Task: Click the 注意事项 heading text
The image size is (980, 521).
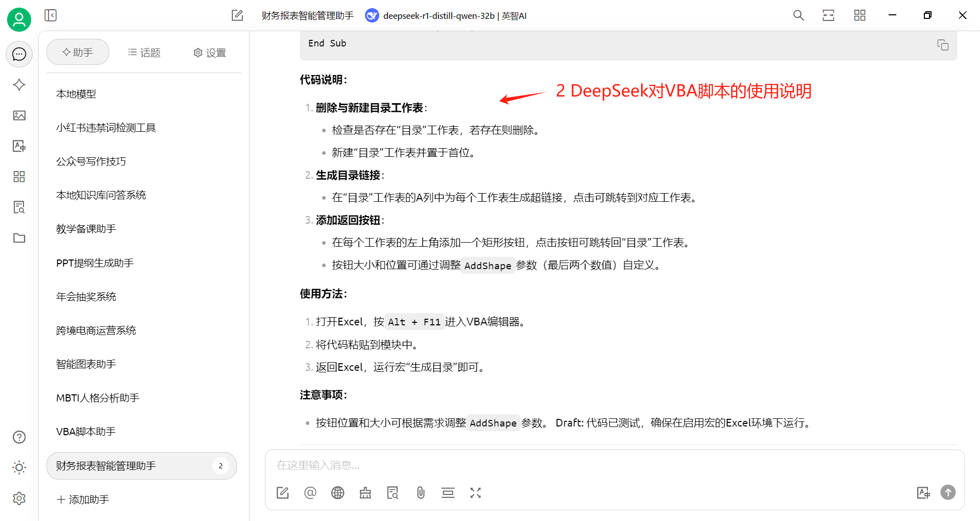Action: click(323, 395)
